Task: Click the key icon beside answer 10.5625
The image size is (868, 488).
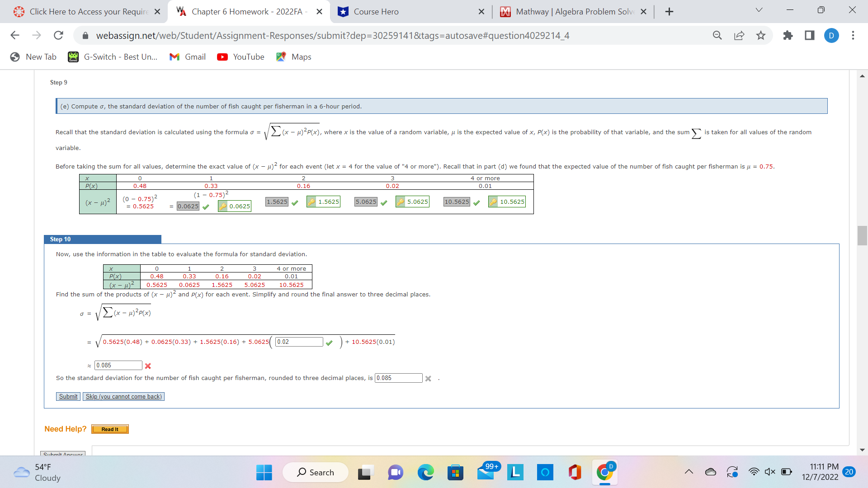Action: [492, 202]
